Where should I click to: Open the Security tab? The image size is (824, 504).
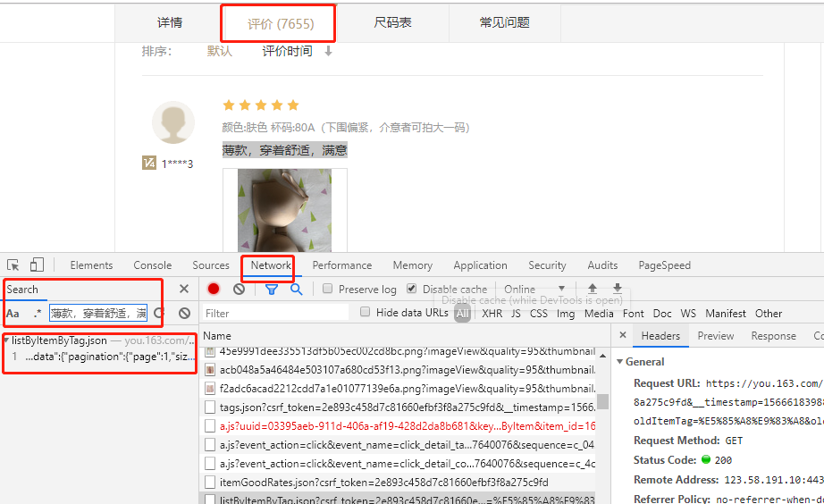point(547,265)
